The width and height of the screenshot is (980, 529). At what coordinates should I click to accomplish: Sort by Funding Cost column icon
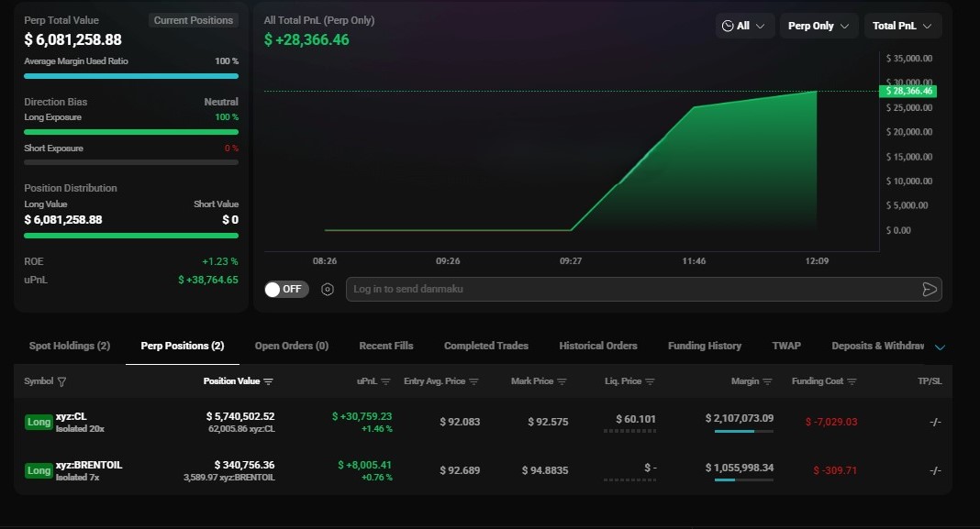(x=852, y=381)
